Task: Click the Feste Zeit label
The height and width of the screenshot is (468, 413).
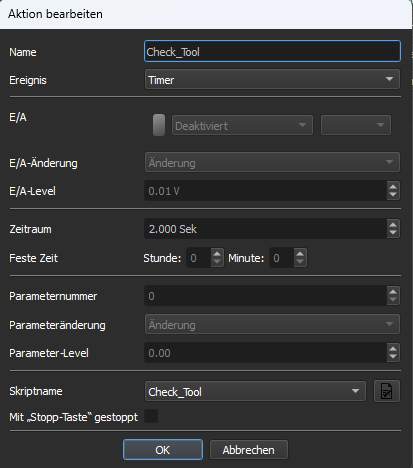Action: (33, 258)
